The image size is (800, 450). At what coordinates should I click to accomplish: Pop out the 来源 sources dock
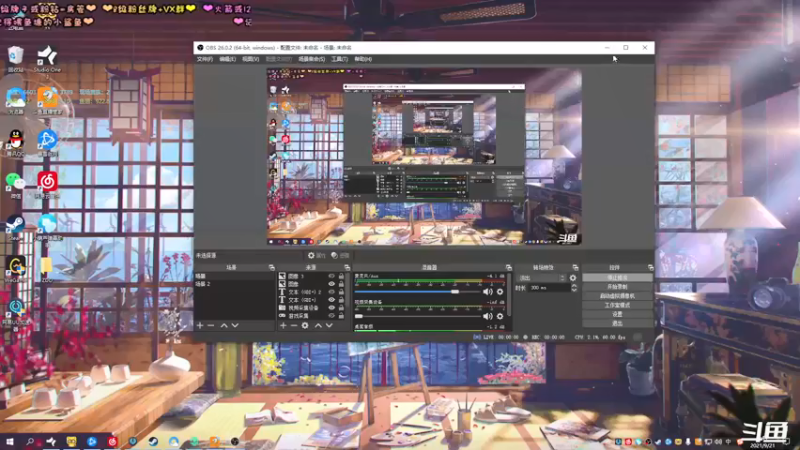(347, 267)
